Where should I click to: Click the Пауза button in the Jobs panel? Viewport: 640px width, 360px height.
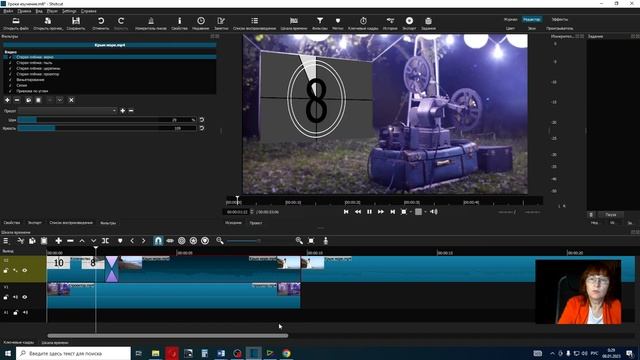pos(611,215)
